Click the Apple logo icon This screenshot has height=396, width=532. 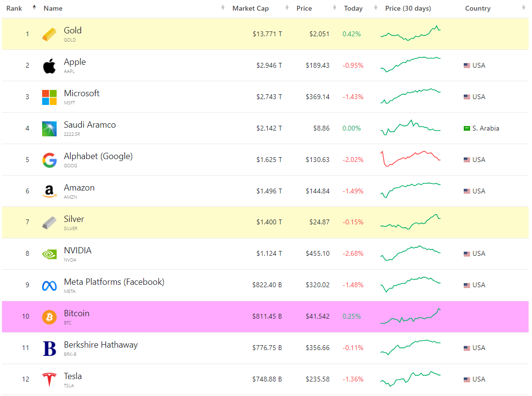coord(49,66)
